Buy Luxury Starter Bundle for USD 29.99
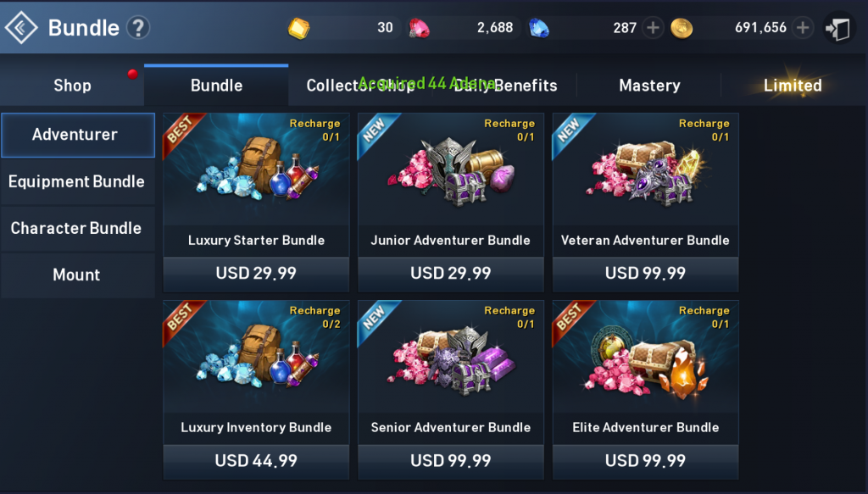Screen dimensions: 868x494 (256, 274)
